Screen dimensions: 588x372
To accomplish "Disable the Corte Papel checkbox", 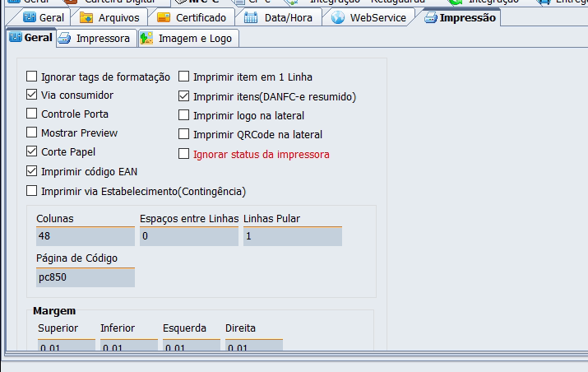I will 32,151.
